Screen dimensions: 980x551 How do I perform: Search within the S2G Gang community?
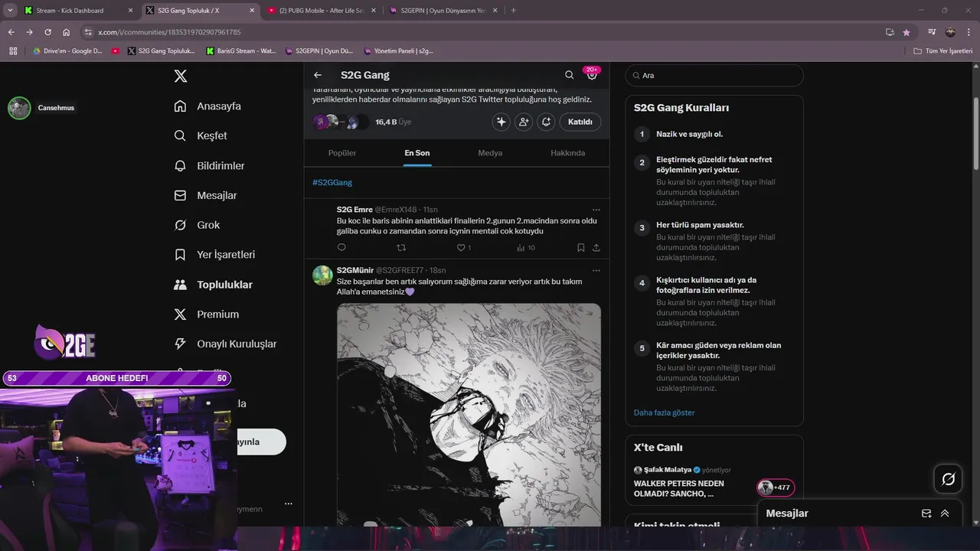[569, 75]
